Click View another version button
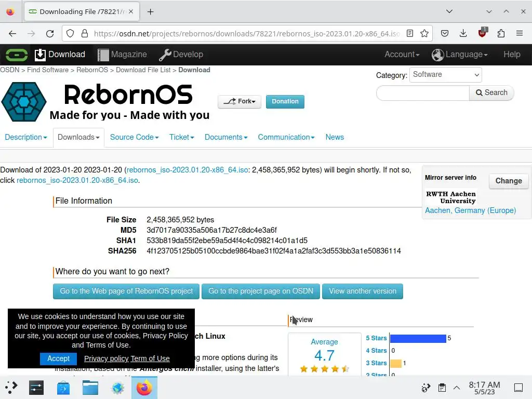Image resolution: width=532 pixels, height=399 pixels. 362,291
